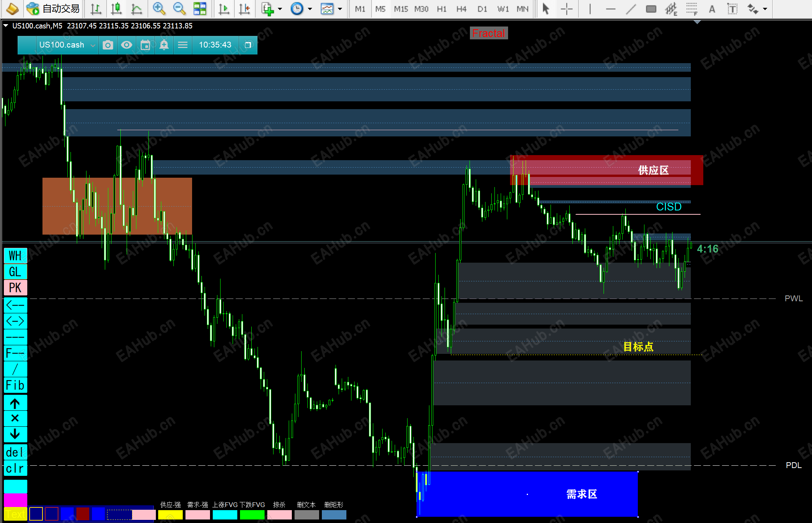Switch to the H4 timeframe
The height and width of the screenshot is (523, 812).
[461, 9]
